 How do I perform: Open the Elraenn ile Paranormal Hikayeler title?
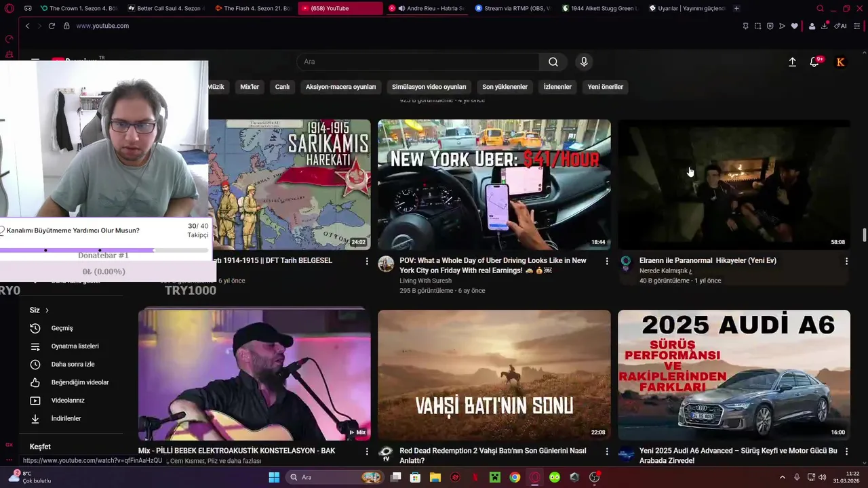tap(708, 260)
